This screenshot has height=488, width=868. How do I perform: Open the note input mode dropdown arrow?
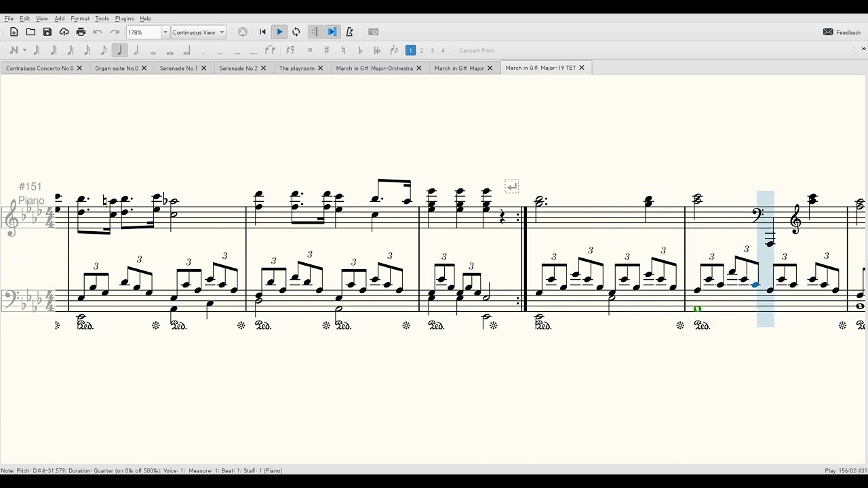coord(24,50)
